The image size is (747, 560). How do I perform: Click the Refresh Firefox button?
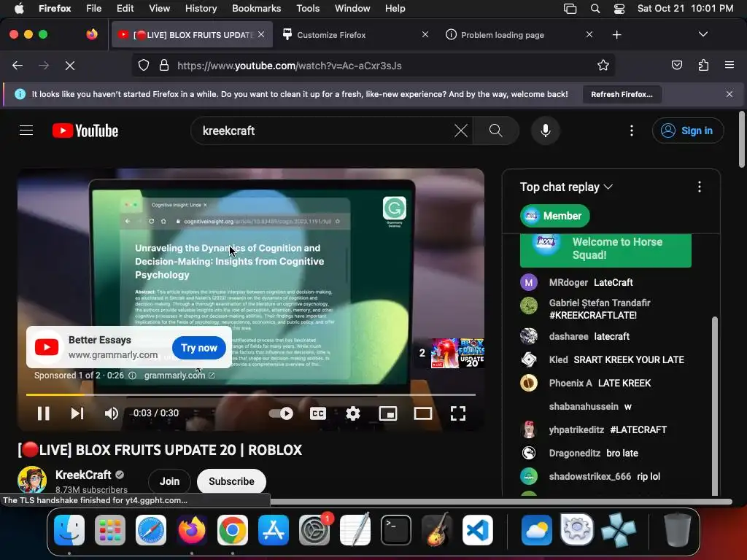point(622,94)
